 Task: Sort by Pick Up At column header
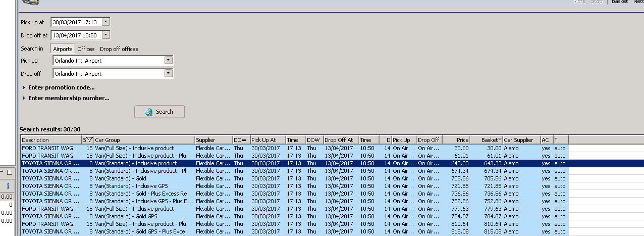[267, 140]
